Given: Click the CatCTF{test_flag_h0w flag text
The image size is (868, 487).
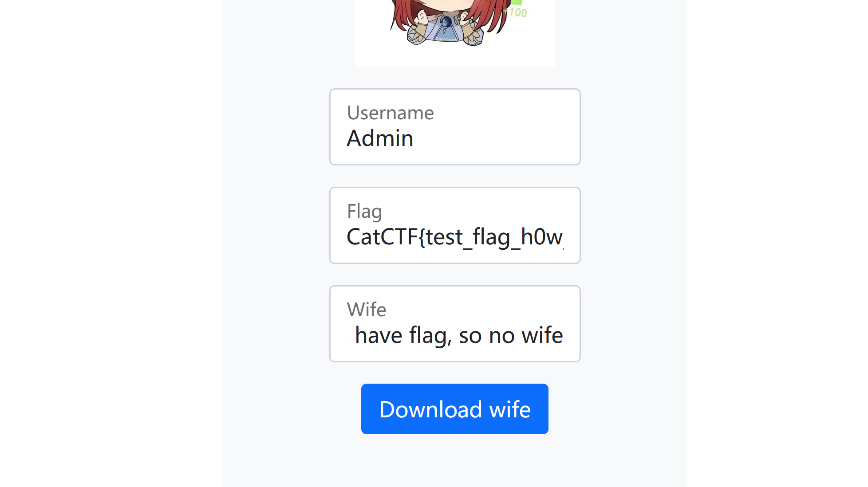Looking at the screenshot, I should tap(454, 237).
